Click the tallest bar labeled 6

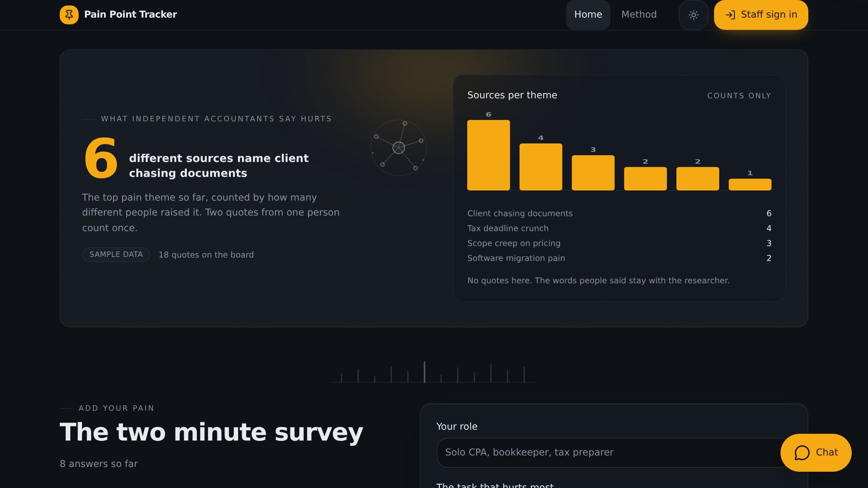[488, 155]
